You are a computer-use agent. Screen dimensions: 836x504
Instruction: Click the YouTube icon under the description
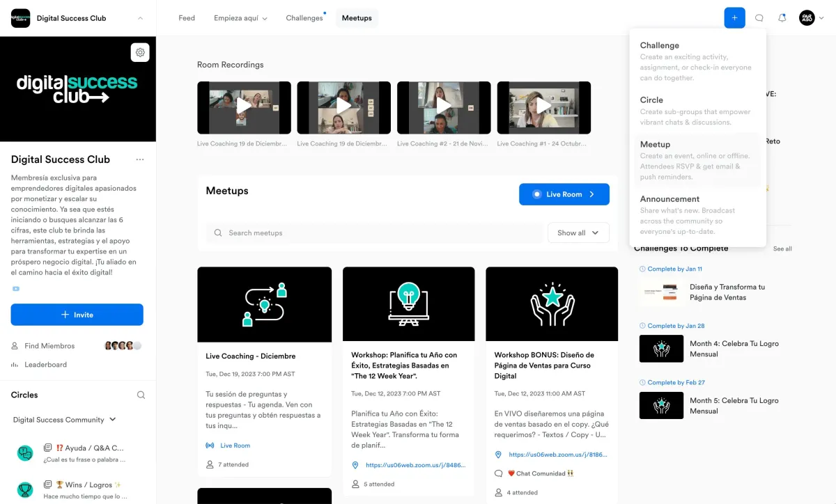point(15,289)
